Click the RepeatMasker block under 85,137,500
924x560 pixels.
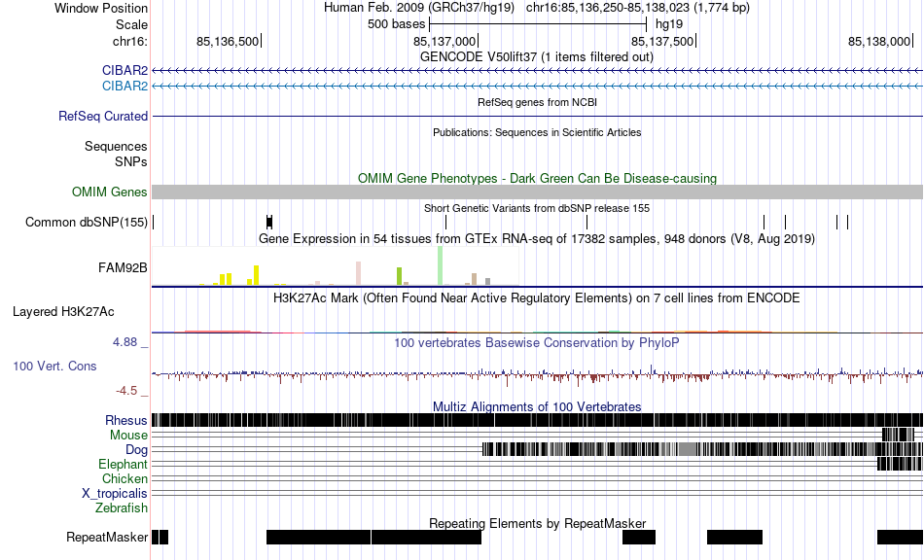click(734, 537)
